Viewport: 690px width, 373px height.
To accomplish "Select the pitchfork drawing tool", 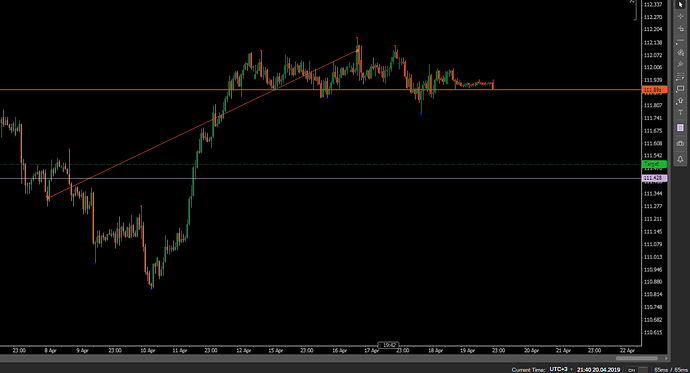I will (x=680, y=65).
